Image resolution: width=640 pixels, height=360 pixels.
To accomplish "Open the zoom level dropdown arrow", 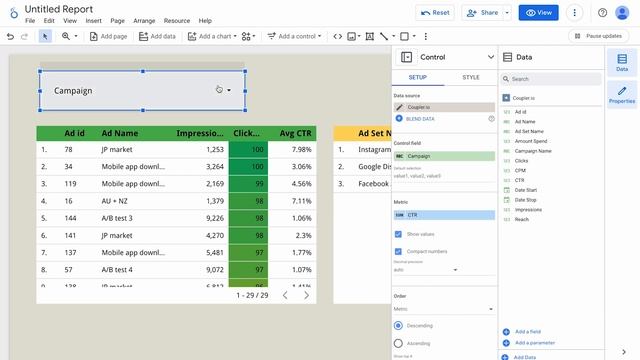I will click(76, 36).
